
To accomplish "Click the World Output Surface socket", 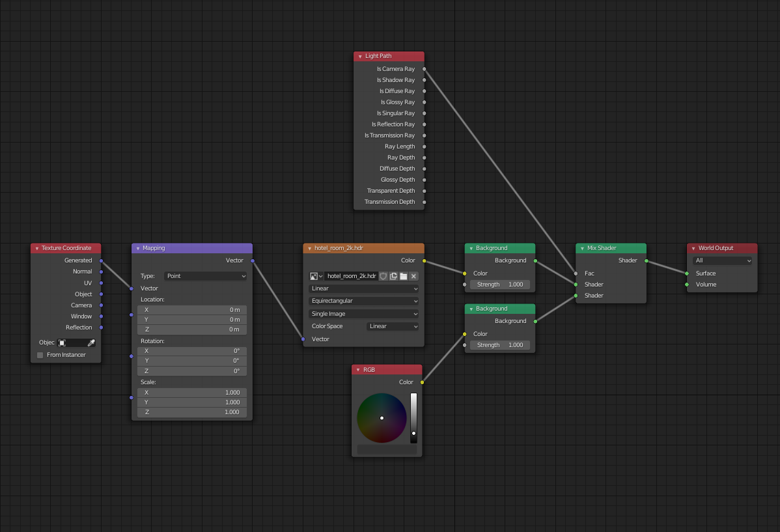I will click(687, 273).
